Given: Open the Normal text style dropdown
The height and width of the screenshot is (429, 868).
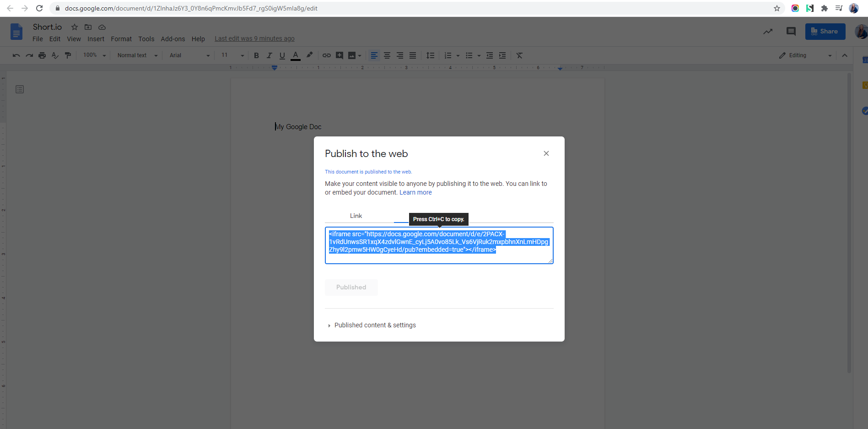Looking at the screenshot, I should coord(137,55).
